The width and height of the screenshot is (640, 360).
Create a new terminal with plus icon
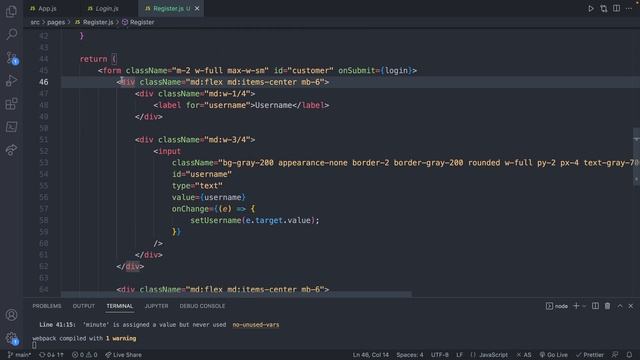click(x=576, y=305)
